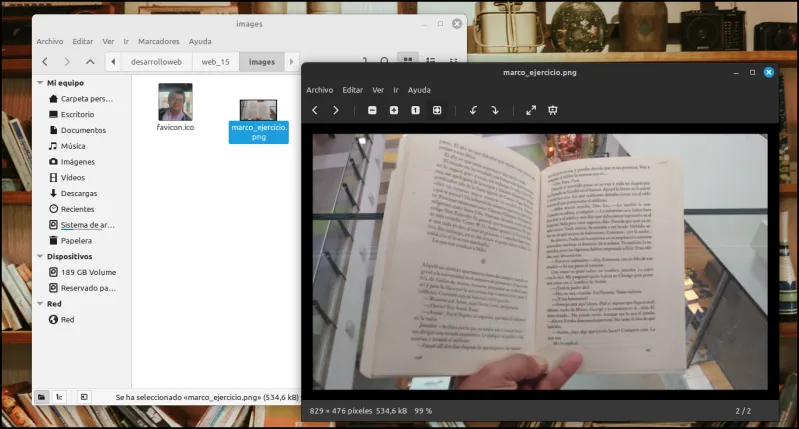Open the Ver menu in image viewer
Viewport: 799px width, 429px height.
click(378, 90)
